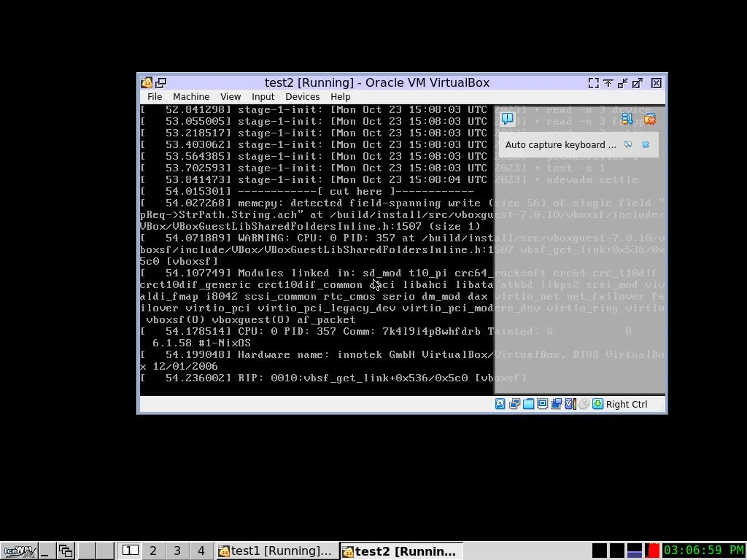Open the Machine menu

(x=190, y=96)
